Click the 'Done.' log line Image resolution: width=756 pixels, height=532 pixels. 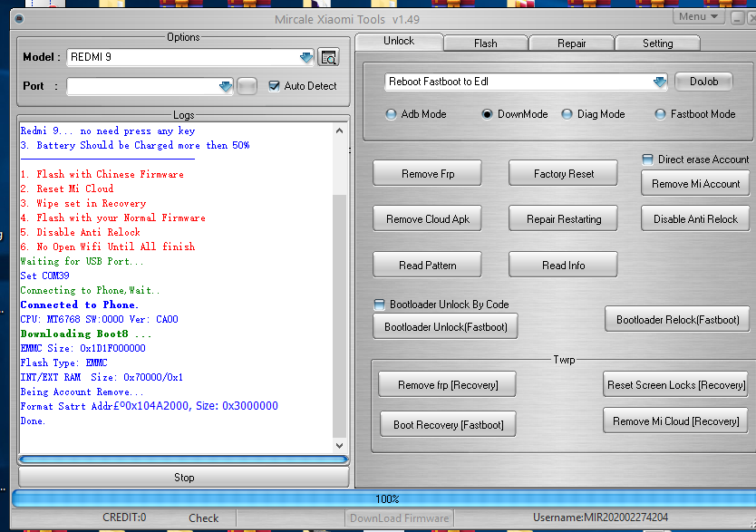coord(33,421)
